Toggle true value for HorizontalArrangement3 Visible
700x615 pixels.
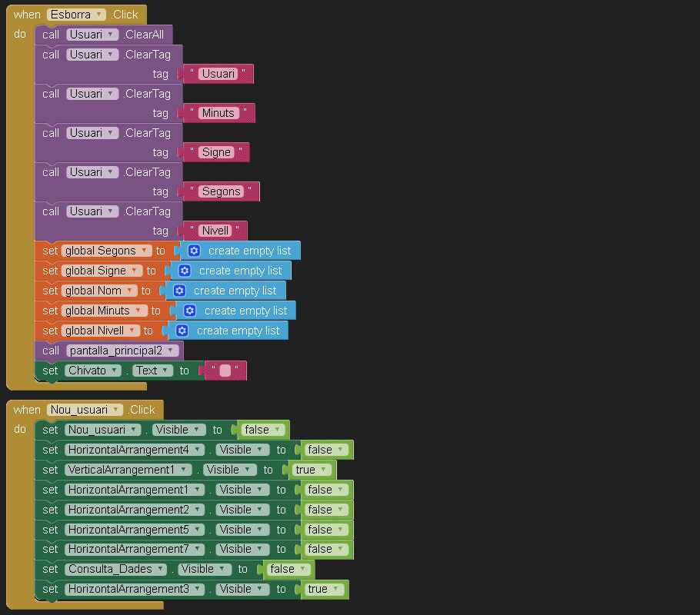click(323, 589)
